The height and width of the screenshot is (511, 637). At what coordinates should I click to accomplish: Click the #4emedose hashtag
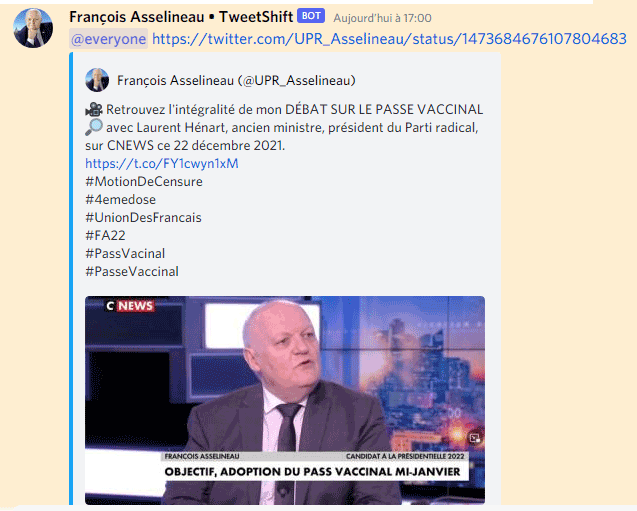click(x=121, y=199)
